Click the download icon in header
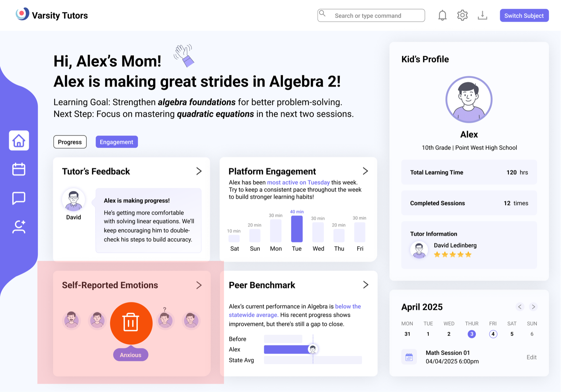The width and height of the screenshot is (561, 392). click(482, 15)
